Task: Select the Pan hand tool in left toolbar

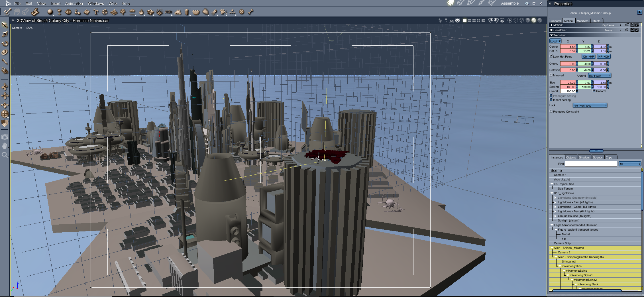Action: point(5,146)
